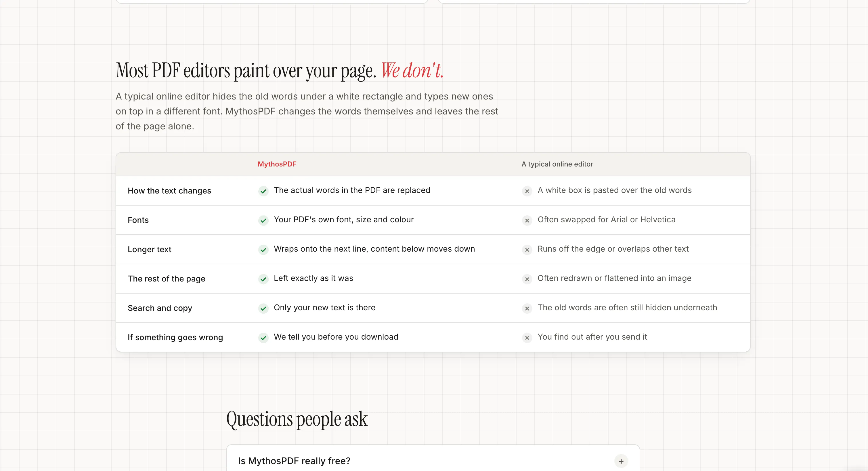Click the 'Questions people ask' heading
868x471 pixels.
point(297,419)
